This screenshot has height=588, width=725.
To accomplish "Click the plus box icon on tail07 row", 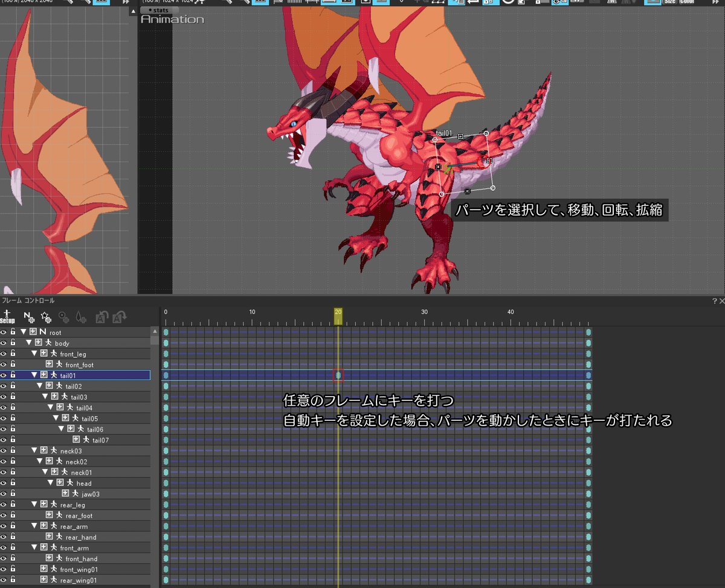I will [x=76, y=439].
